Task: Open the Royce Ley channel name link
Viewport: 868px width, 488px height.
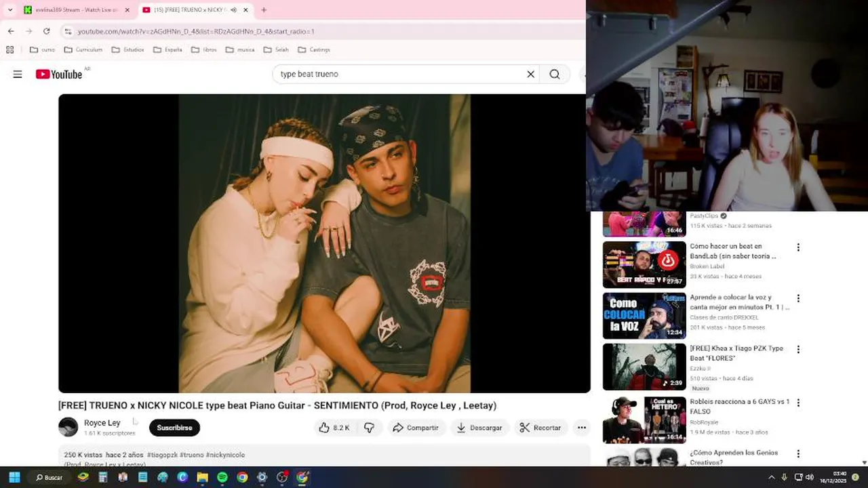Action: tap(102, 423)
